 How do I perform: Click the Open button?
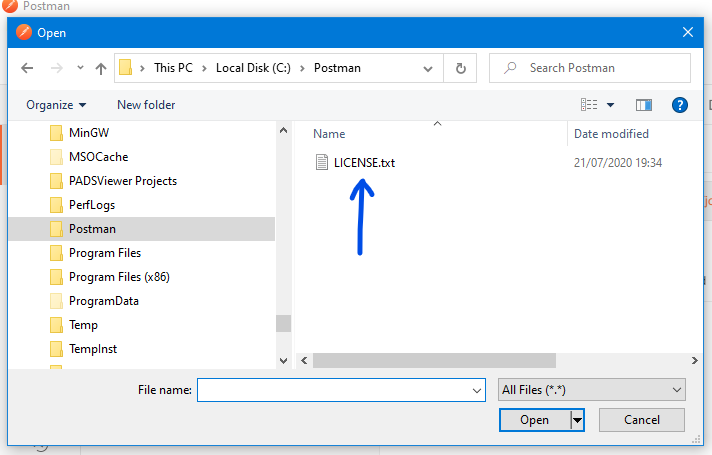(x=534, y=420)
